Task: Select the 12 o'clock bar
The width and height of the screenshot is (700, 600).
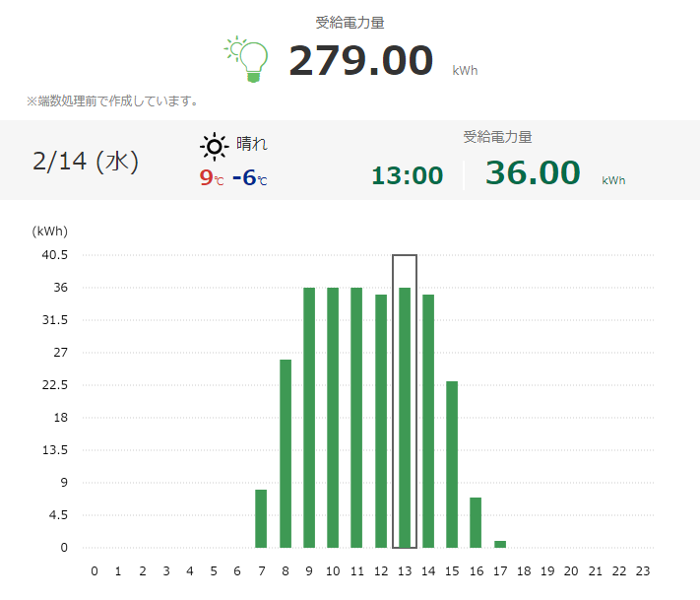Action: point(381,422)
